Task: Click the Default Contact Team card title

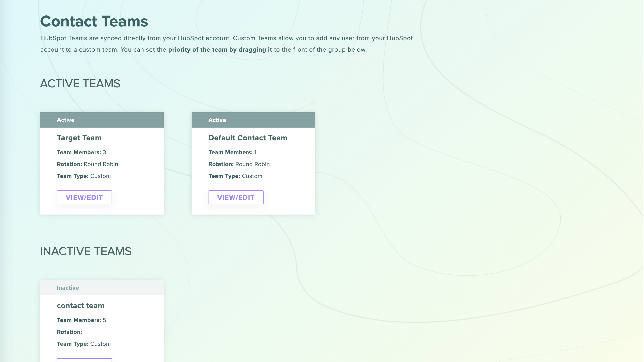Action: pos(247,138)
